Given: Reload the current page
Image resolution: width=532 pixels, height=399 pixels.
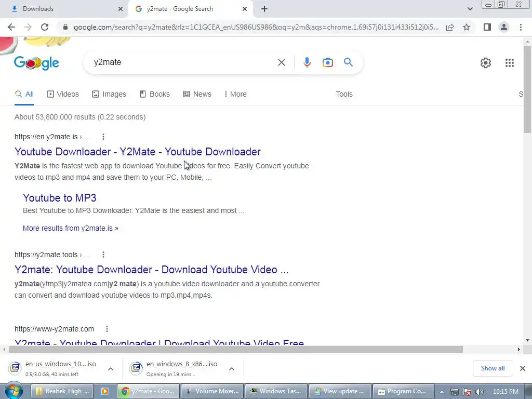Looking at the screenshot, I should 45,27.
